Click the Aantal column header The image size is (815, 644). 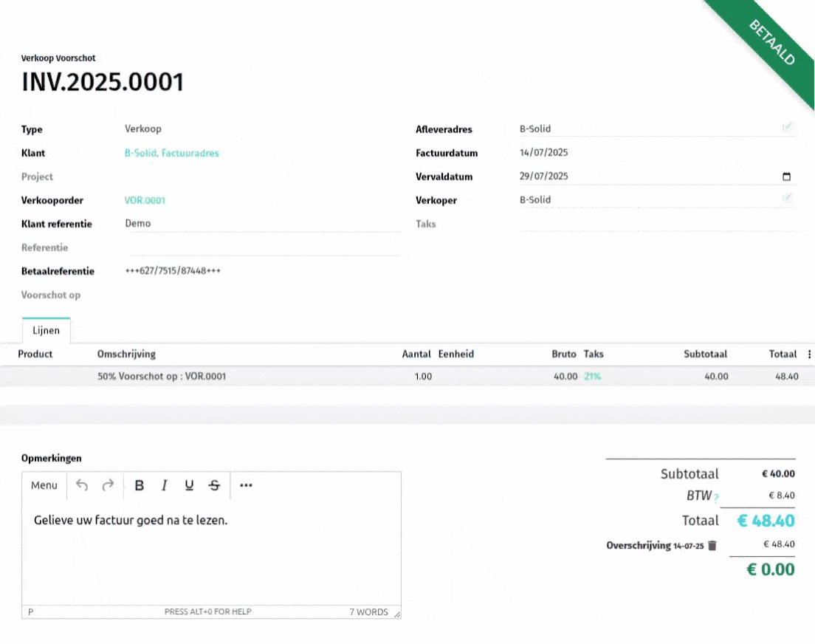(x=416, y=354)
